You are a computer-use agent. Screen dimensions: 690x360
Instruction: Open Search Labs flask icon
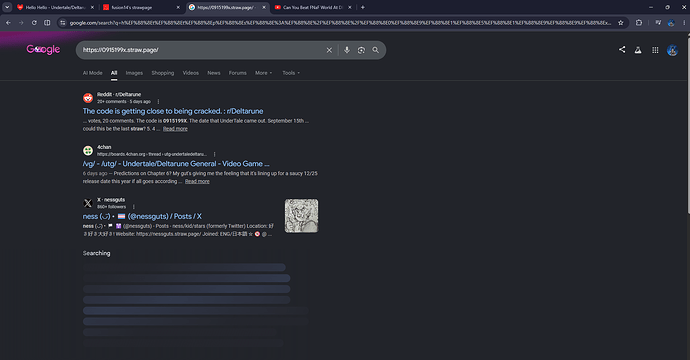(x=638, y=50)
